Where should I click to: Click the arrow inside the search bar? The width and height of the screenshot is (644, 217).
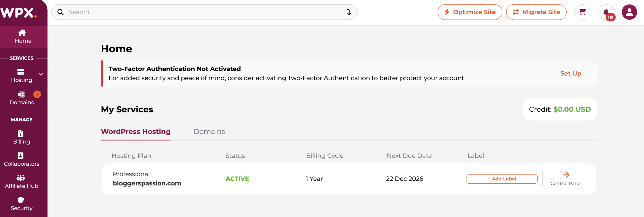pyautogui.click(x=349, y=12)
